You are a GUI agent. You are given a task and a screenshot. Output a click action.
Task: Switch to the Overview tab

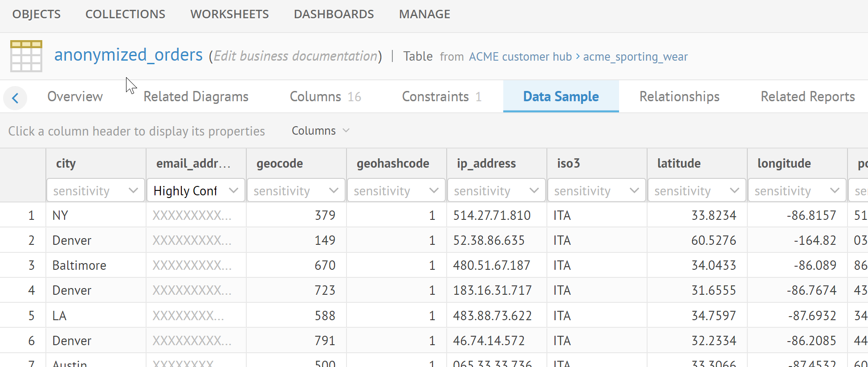coord(75,97)
